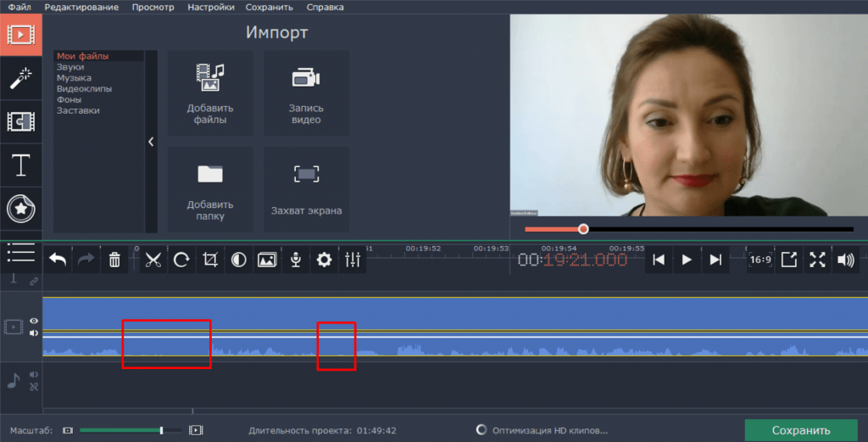The width and height of the screenshot is (868, 442).
Task: Click timeline ruler mark 00:19:52
Action: 423,249
